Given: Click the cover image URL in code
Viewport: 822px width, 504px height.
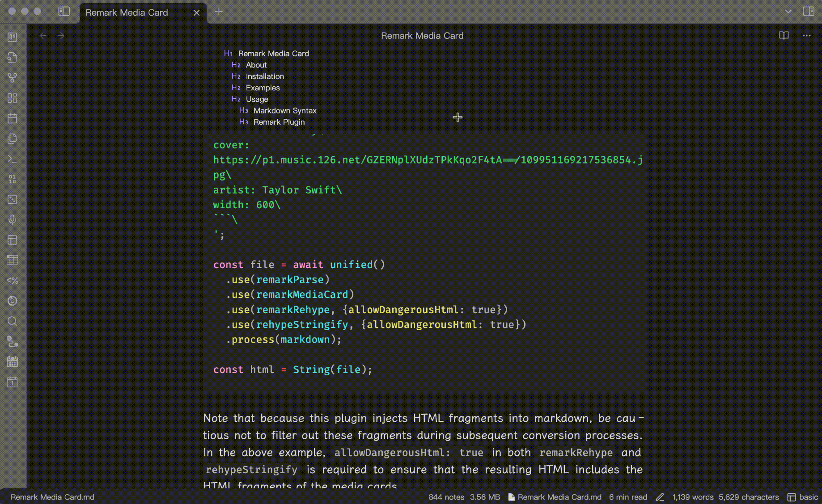Looking at the screenshot, I should click(428, 160).
